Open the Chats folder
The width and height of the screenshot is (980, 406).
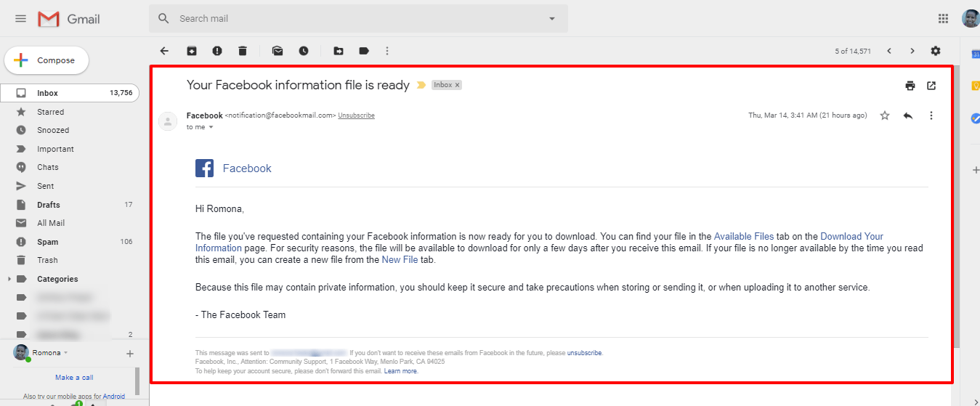tap(70, 167)
